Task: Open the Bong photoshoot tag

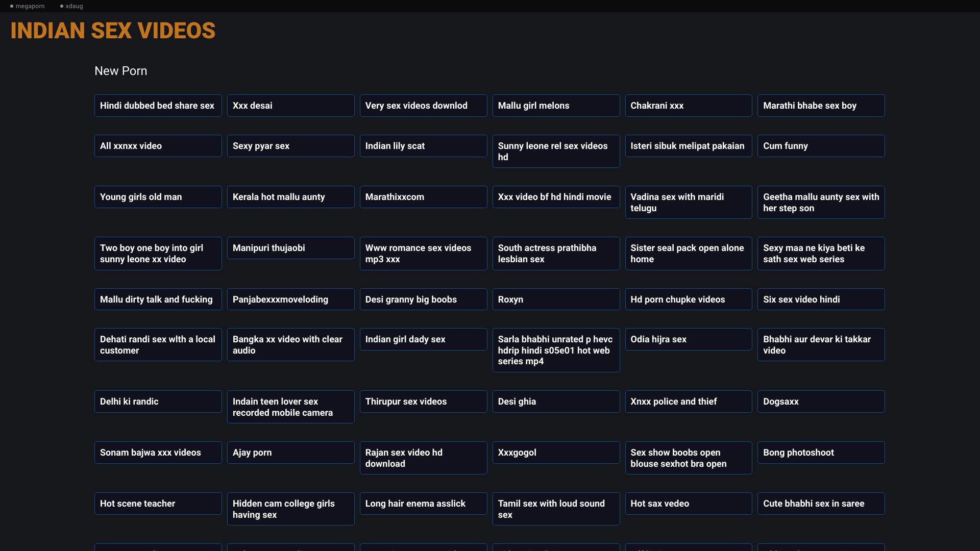Action: pyautogui.click(x=821, y=453)
